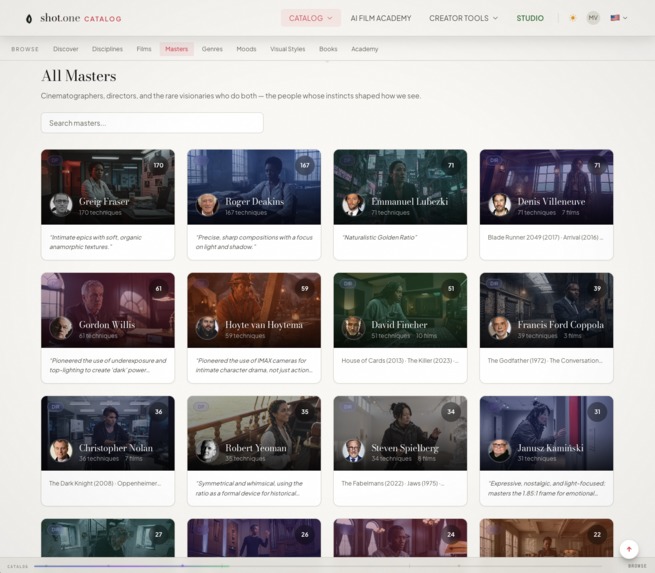The image size is (655, 573).
Task: Click Denis Villeneuve's portrait avatar
Action: coord(500,205)
